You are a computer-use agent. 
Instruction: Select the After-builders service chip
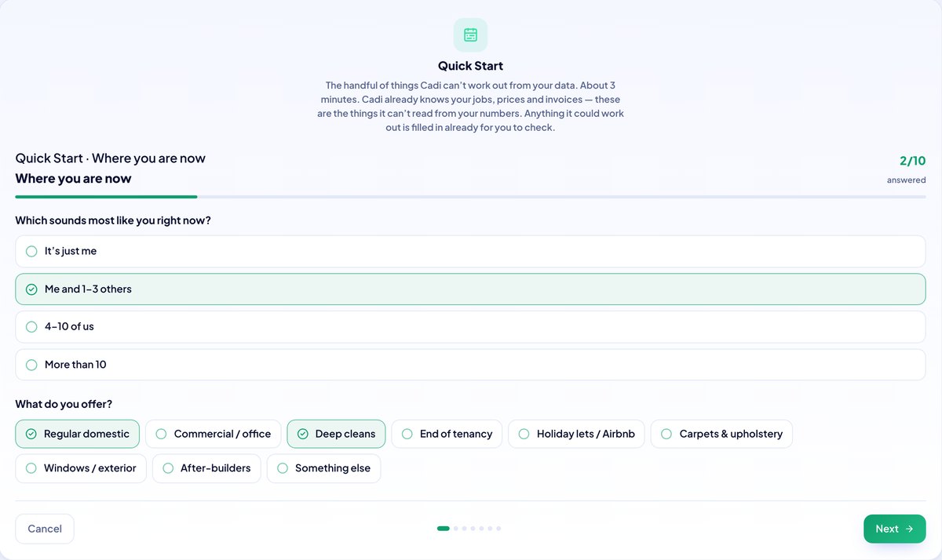(x=206, y=468)
